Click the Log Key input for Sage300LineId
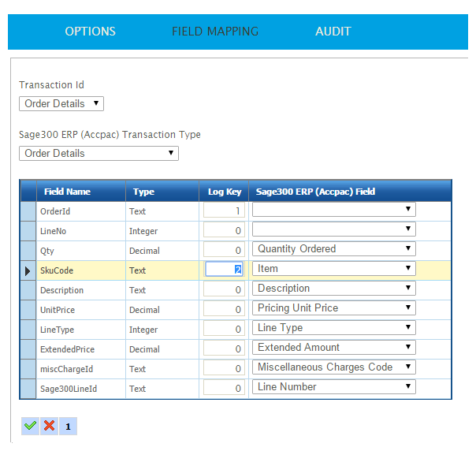Screen dimensions: 476x451 (225, 388)
